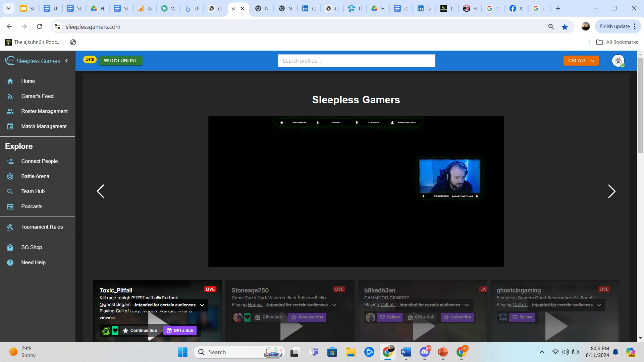Show next stream in carousel

point(611,191)
